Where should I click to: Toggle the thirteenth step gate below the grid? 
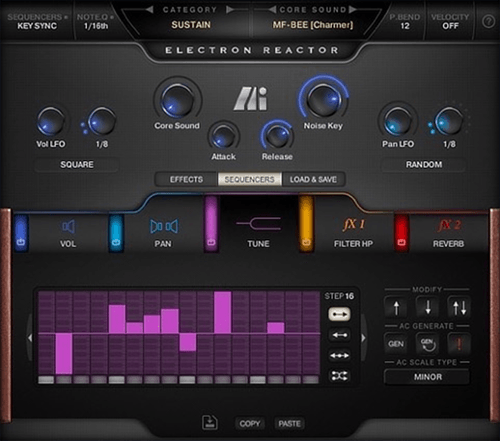tap(258, 379)
